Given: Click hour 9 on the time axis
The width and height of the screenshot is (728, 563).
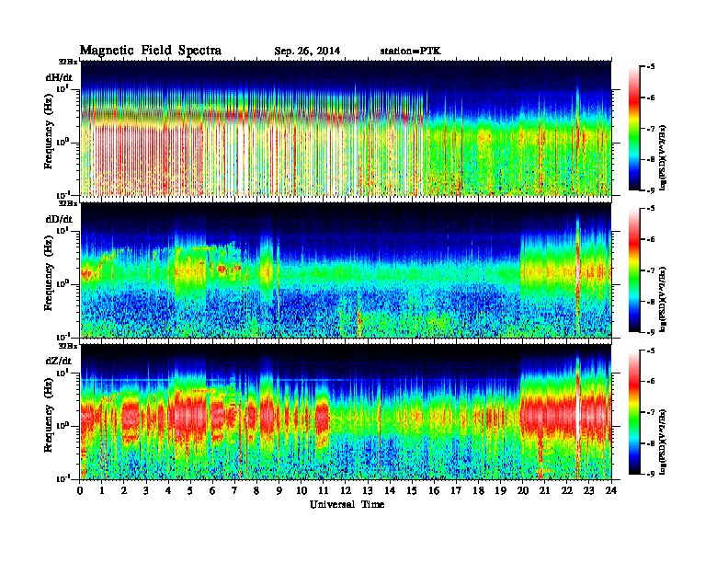Looking at the screenshot, I should pos(279,490).
